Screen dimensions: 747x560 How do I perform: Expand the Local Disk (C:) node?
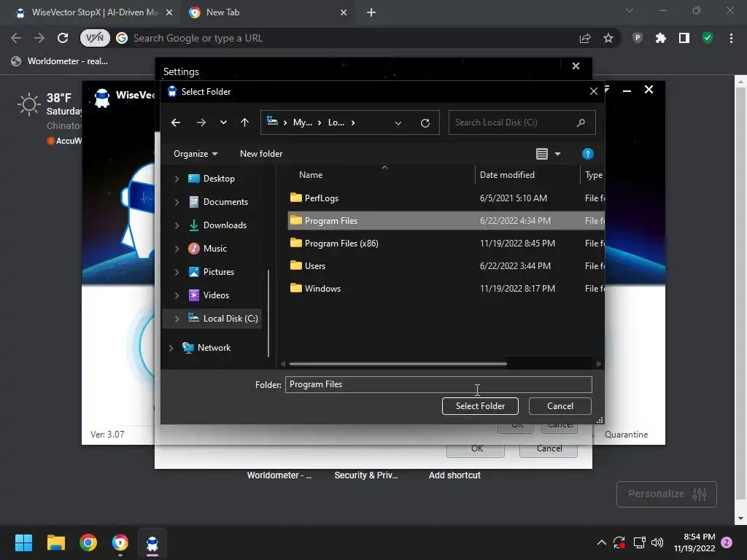[177, 319]
